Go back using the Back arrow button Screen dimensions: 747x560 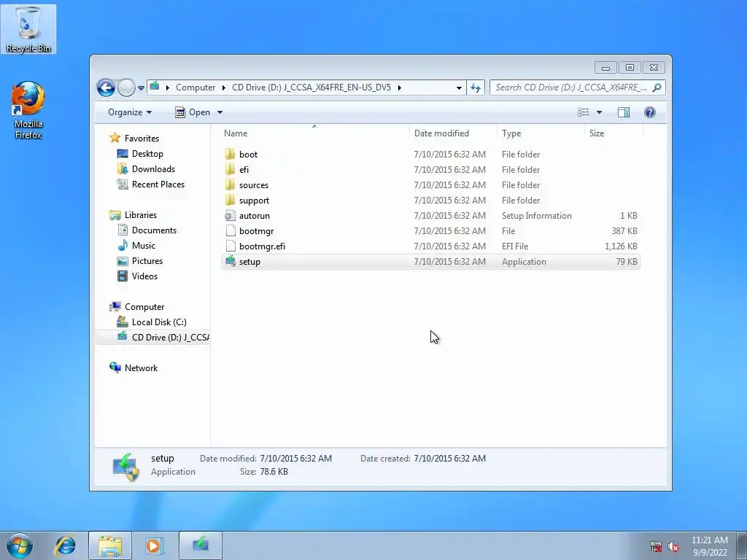[x=106, y=87]
